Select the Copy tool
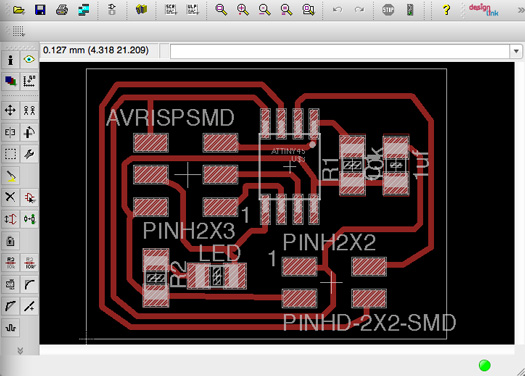The width and height of the screenshot is (525, 376). coord(29,110)
